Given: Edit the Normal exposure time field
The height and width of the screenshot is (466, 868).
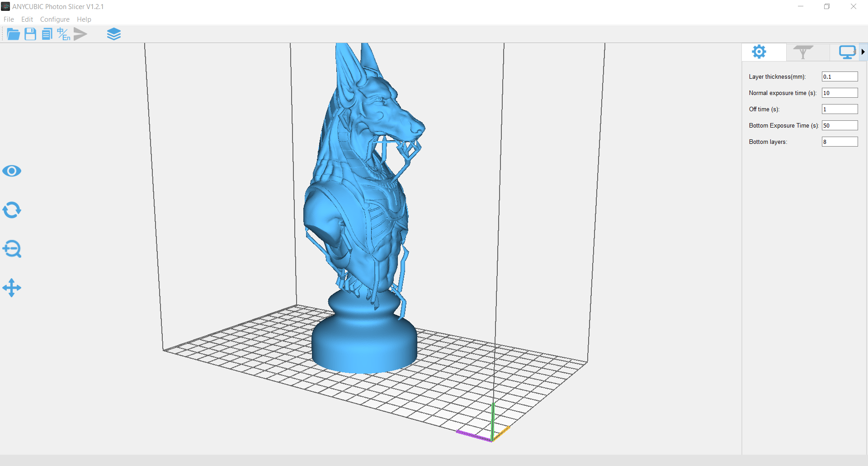Looking at the screenshot, I should (840, 93).
